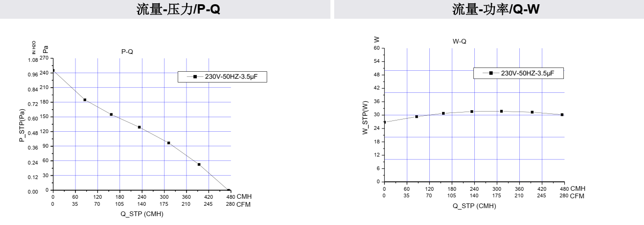Image resolution: width=644 pixels, height=225 pixels.
Task: Click the CFM unit label beside P-Q chart
Action: tap(244, 204)
